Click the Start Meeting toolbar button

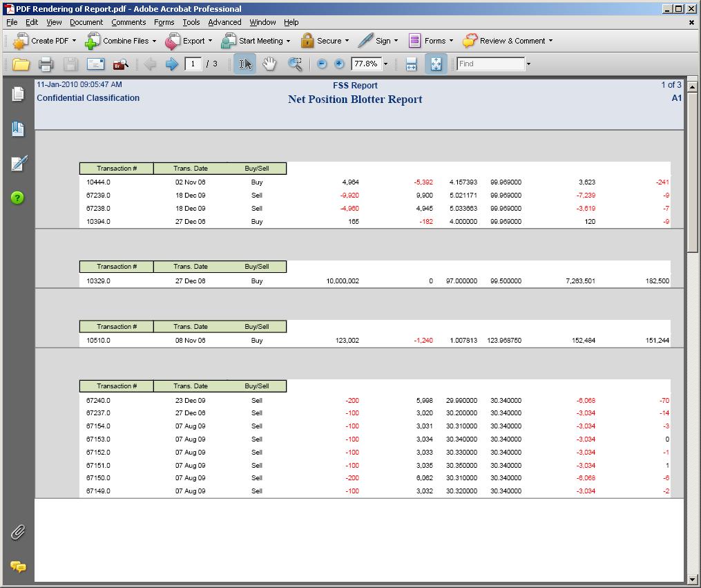pos(256,41)
